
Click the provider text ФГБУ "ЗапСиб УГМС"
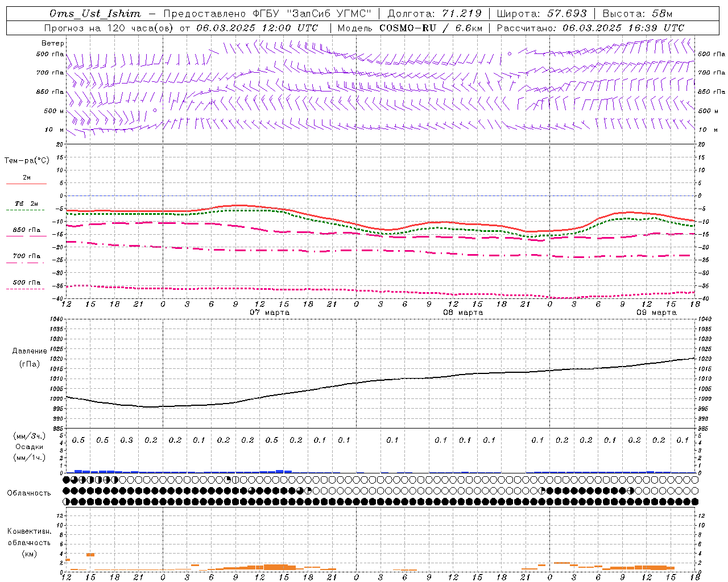pyautogui.click(x=312, y=14)
